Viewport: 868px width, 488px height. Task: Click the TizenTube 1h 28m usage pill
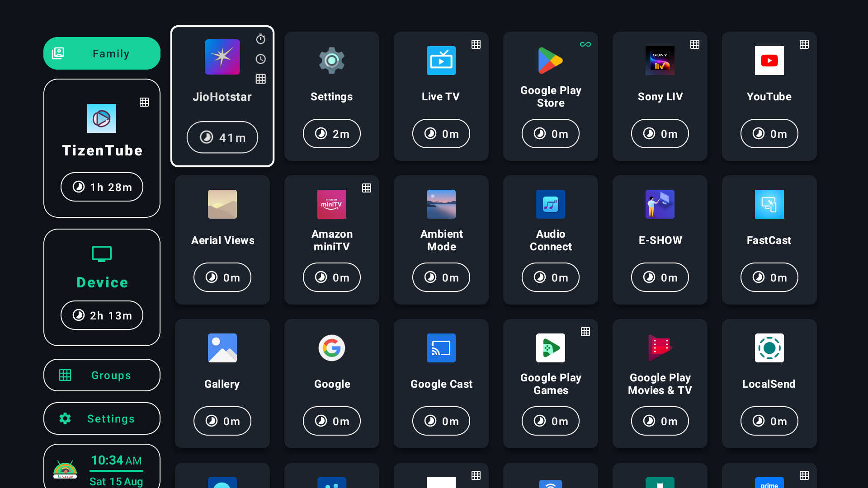coord(102,187)
